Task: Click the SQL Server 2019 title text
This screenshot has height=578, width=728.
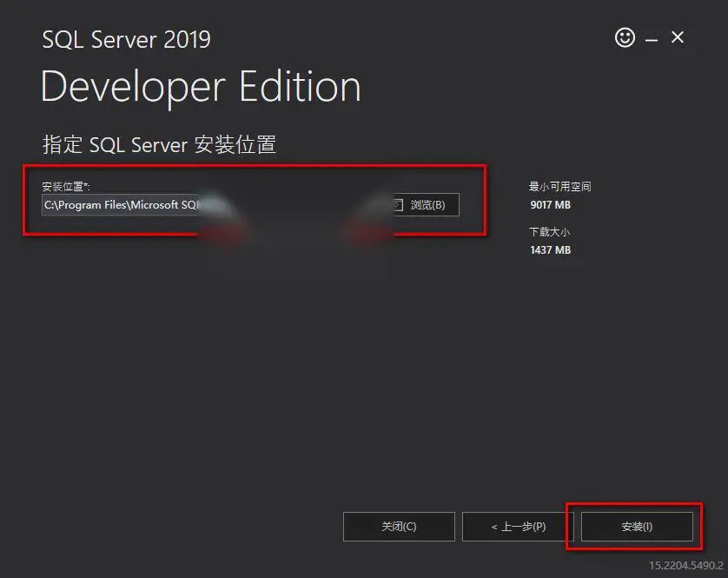Action: pos(126,39)
